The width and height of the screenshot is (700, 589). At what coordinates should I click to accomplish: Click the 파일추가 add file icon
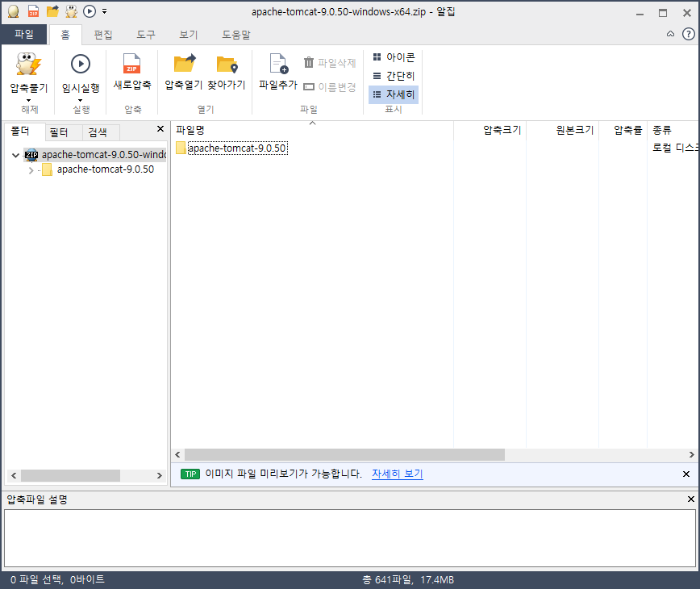pyautogui.click(x=278, y=64)
